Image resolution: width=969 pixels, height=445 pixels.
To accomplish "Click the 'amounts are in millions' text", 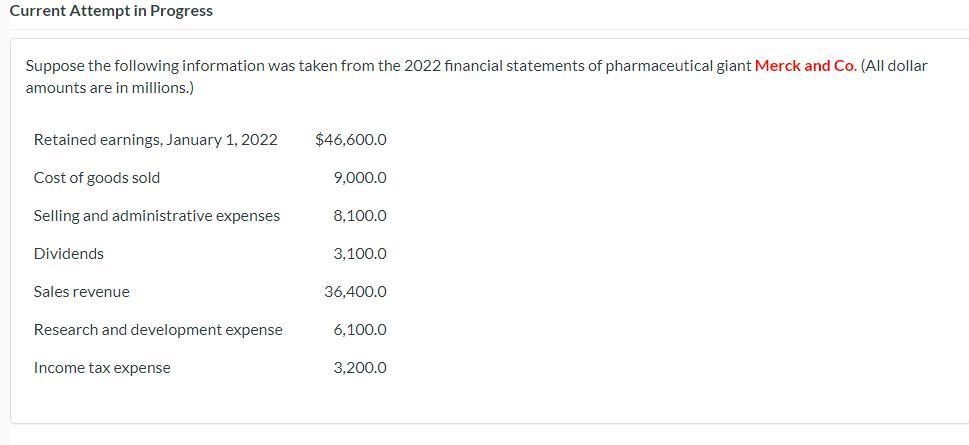I will 109,88.
